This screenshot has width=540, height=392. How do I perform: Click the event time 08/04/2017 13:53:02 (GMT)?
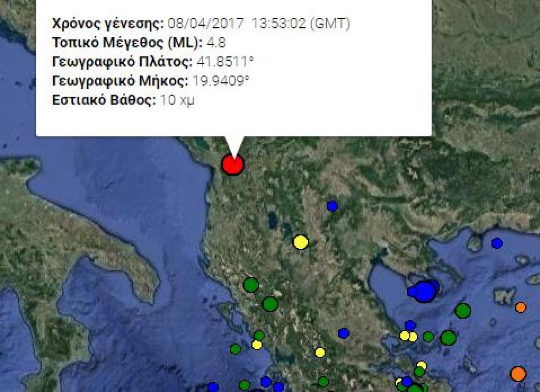pos(259,24)
